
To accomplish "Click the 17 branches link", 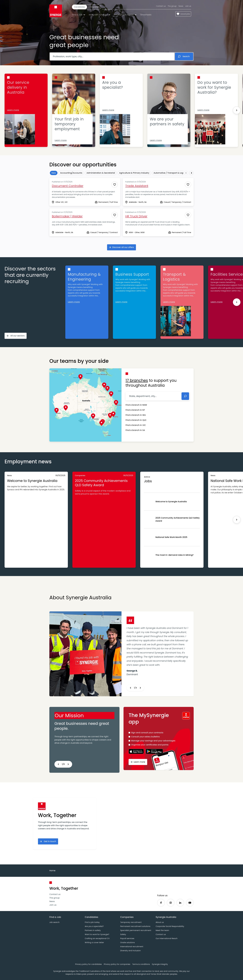I will (137, 380).
